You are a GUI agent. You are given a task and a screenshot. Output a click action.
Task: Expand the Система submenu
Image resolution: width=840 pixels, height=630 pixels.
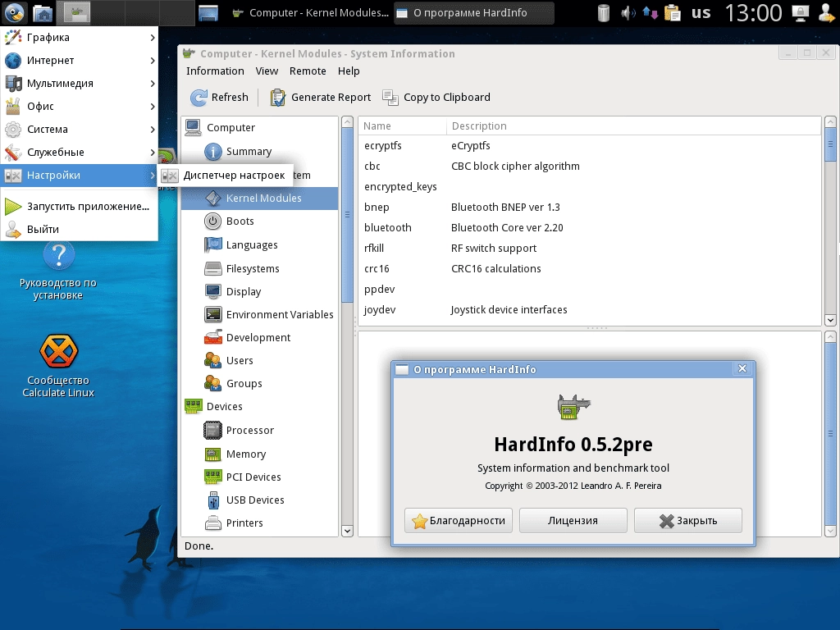coord(80,130)
